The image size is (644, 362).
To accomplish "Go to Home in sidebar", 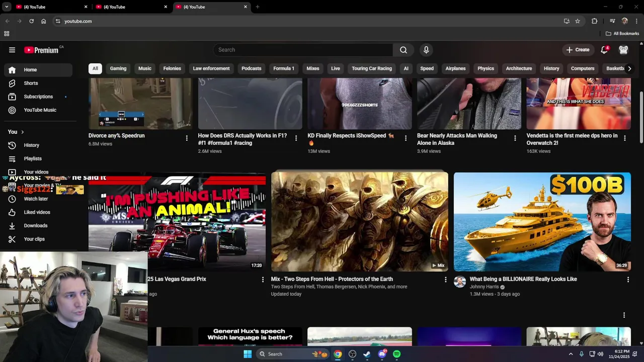I will tap(38, 70).
